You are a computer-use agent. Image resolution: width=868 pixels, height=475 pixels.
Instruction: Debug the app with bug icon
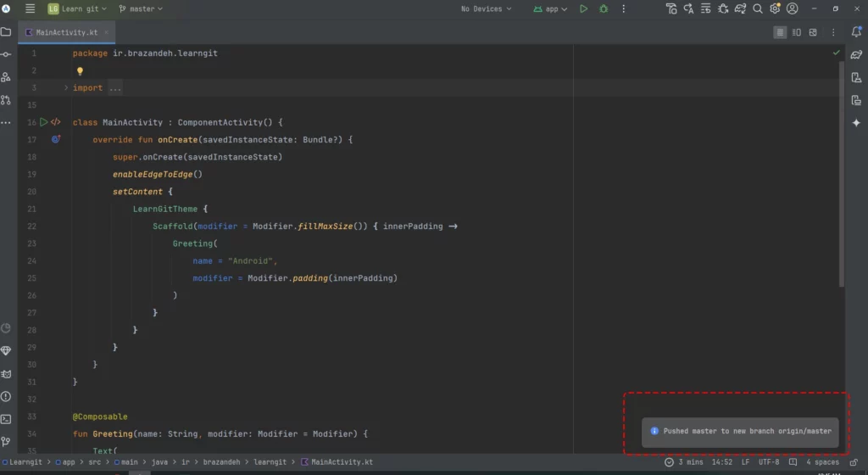point(604,8)
